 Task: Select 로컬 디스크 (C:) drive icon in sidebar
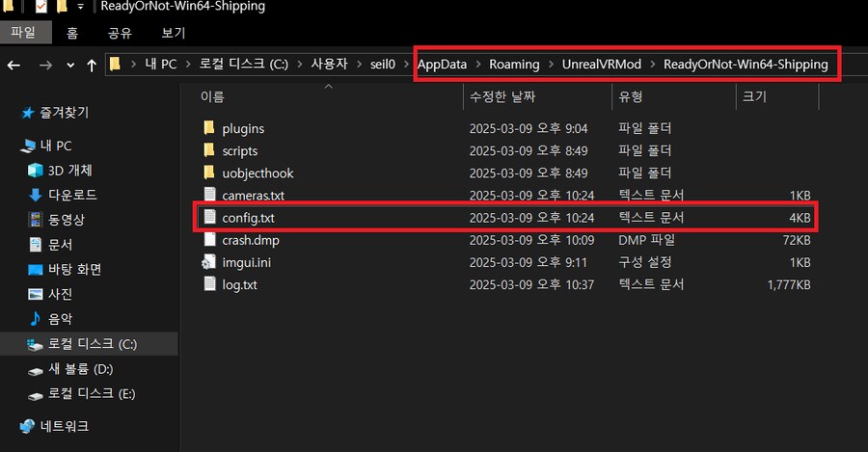point(35,345)
